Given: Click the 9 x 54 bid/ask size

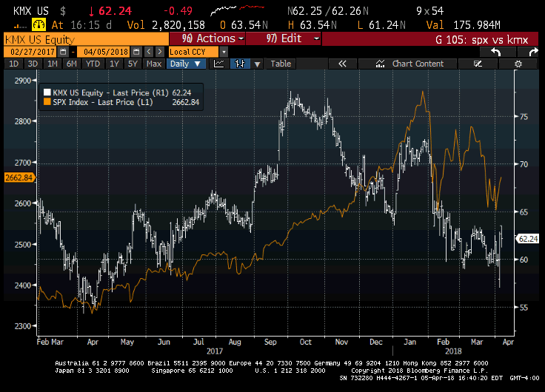Looking at the screenshot, I should click(x=430, y=11).
